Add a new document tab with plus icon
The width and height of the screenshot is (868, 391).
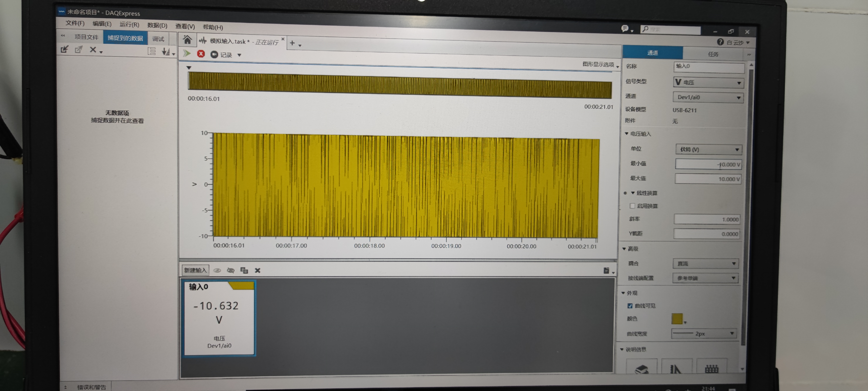tap(292, 43)
